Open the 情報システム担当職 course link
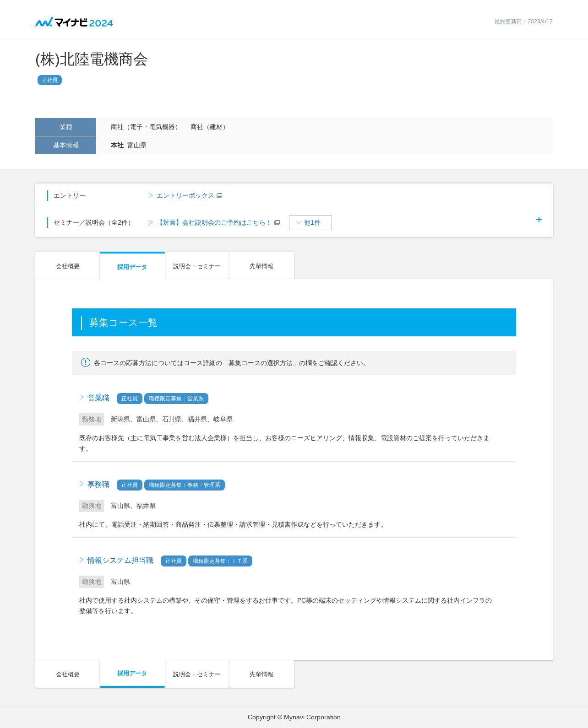Image resolution: width=588 pixels, height=728 pixels. coord(120,560)
